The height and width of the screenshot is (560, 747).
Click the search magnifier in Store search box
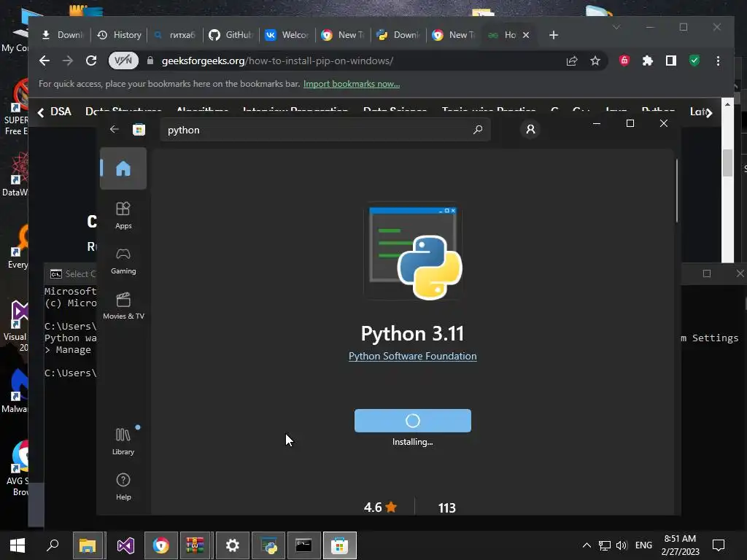(x=478, y=130)
